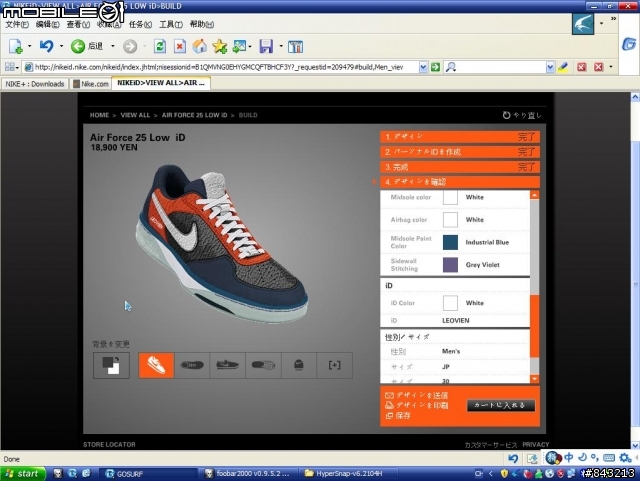This screenshot has height=481, width=640.
Task: Click the Midsole color white swatch
Action: tap(450, 197)
